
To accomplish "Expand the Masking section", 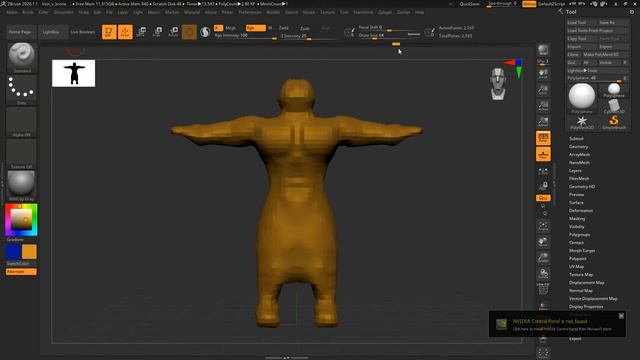I will coord(577,219).
